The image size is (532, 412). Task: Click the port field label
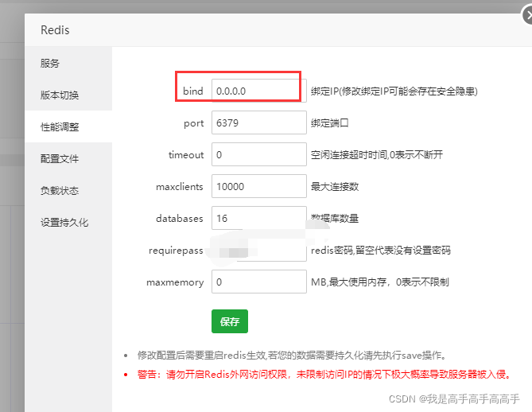click(194, 123)
